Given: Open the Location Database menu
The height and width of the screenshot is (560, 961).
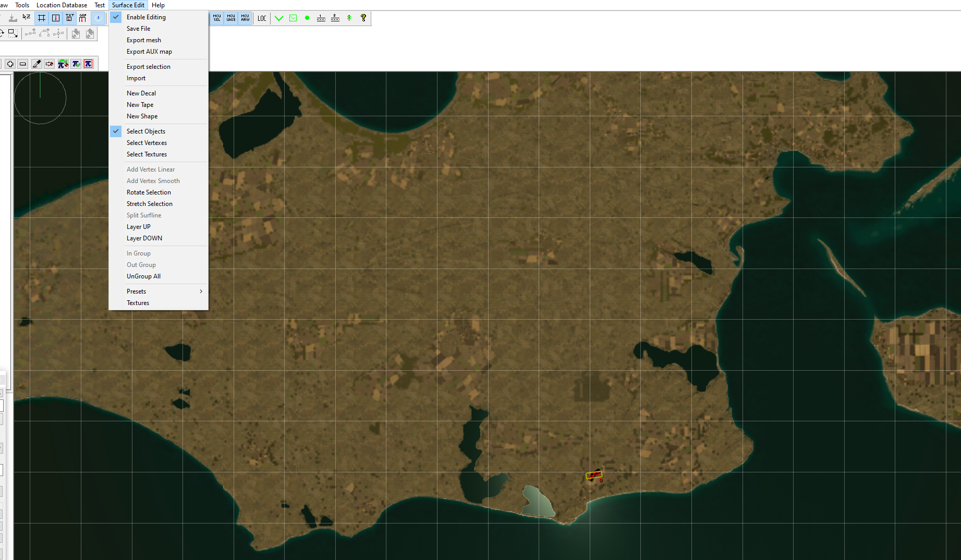Looking at the screenshot, I should click(x=62, y=5).
